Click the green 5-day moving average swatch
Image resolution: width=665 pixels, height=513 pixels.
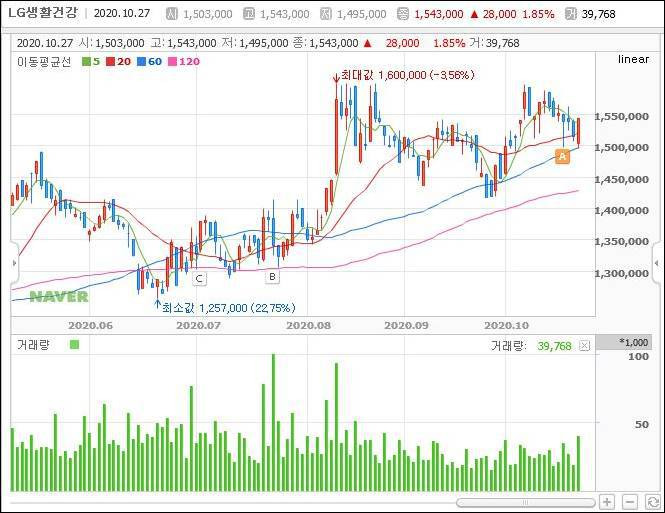86,62
